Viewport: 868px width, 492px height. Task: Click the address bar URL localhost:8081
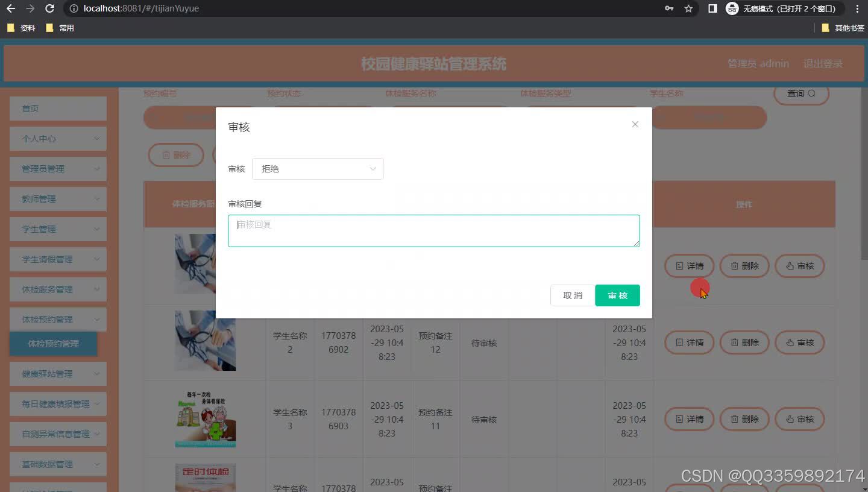[x=141, y=8]
